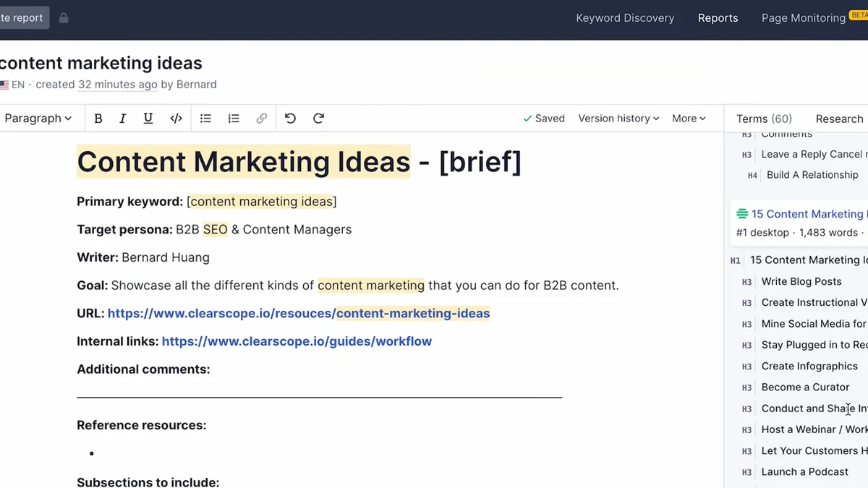Go to the Keyword Discovery menu
The width and height of the screenshot is (868, 488).
coord(625,18)
